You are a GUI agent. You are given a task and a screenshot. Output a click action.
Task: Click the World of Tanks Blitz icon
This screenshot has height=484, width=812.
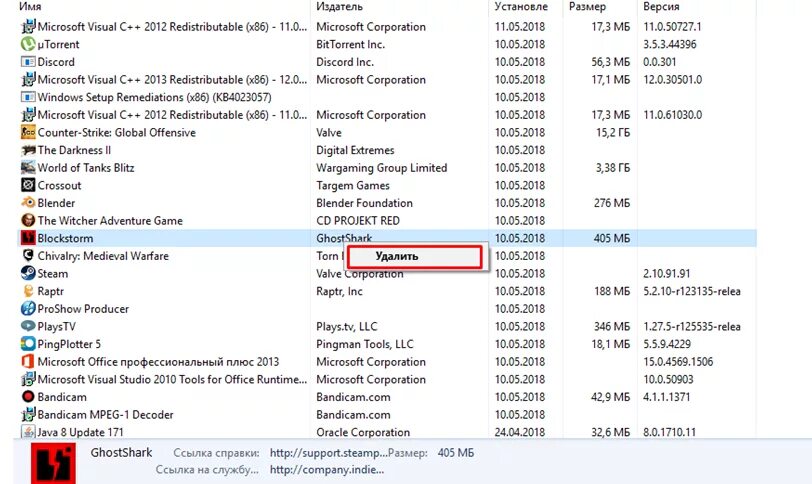click(28, 168)
